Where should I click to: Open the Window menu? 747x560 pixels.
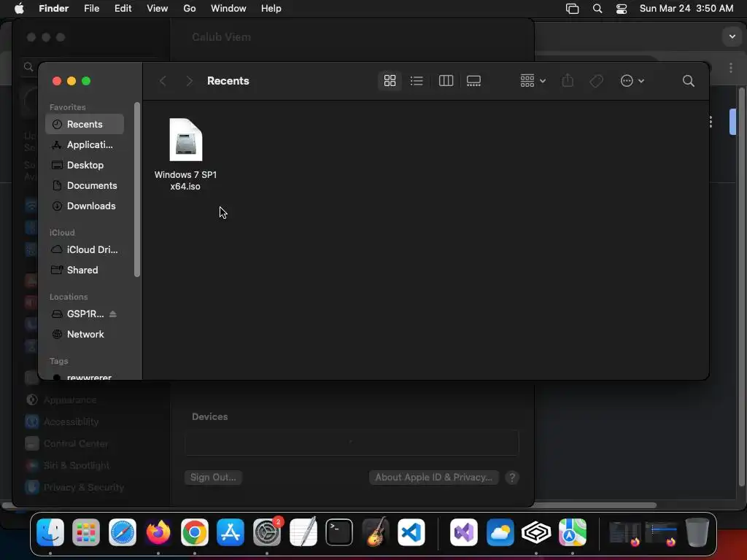[x=228, y=9]
